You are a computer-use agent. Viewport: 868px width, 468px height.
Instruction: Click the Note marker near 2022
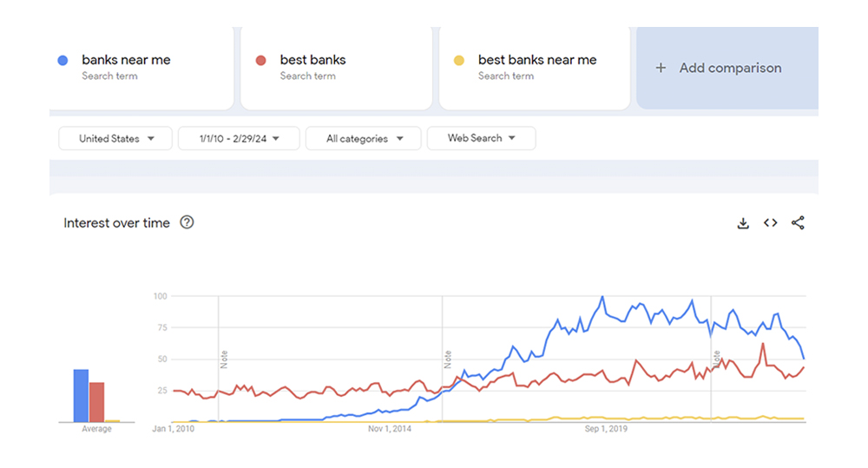(x=717, y=359)
